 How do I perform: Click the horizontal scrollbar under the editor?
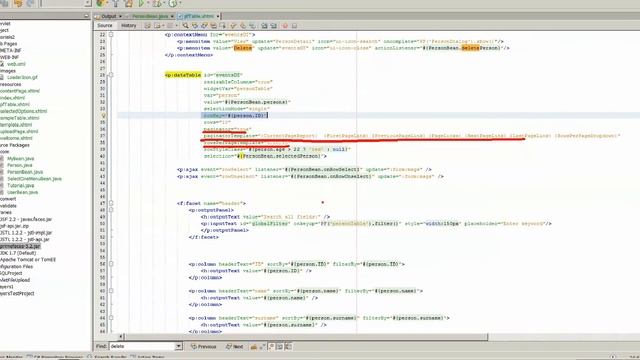(305, 337)
